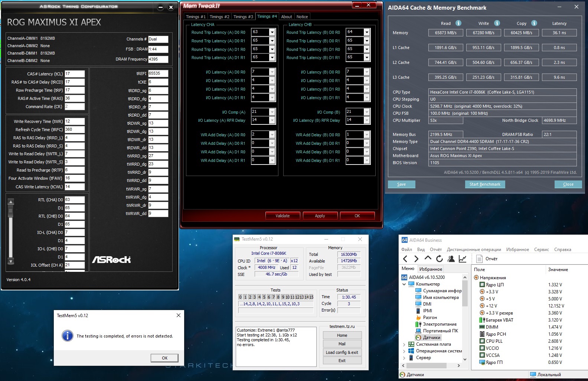Screen dimensions: 588x381
Task: Click the up-level arrow in AIDA64 Business
Action: pos(428,258)
